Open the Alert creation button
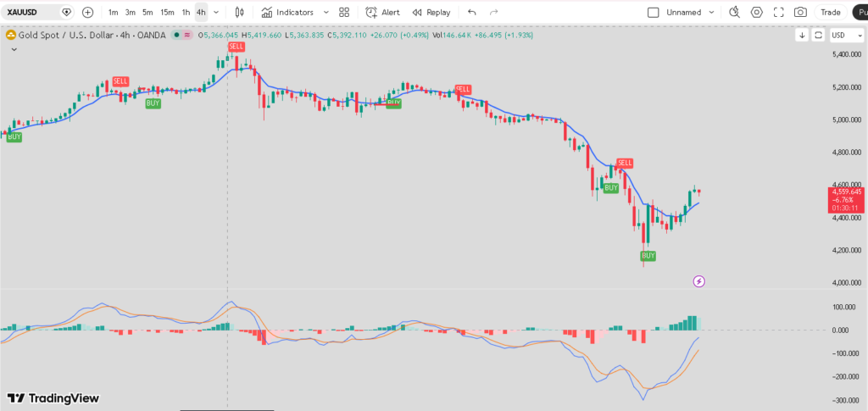Image resolution: width=868 pixels, height=411 pixels. coord(382,13)
